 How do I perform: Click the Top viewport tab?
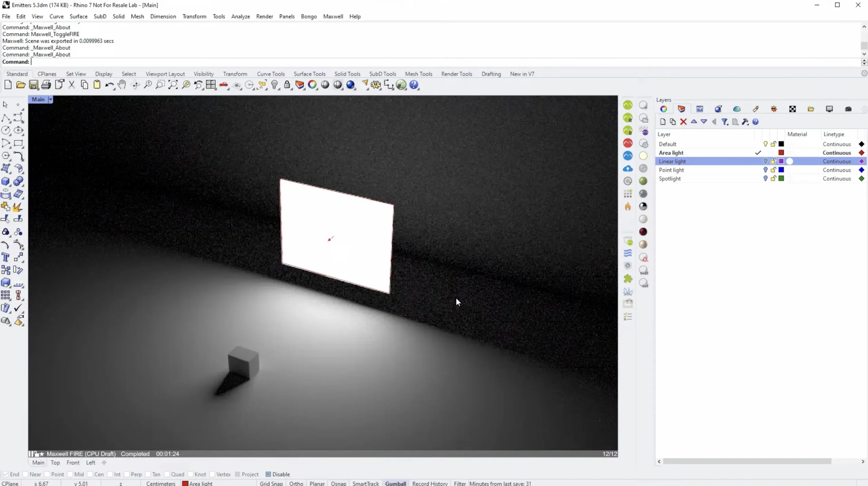click(55, 463)
